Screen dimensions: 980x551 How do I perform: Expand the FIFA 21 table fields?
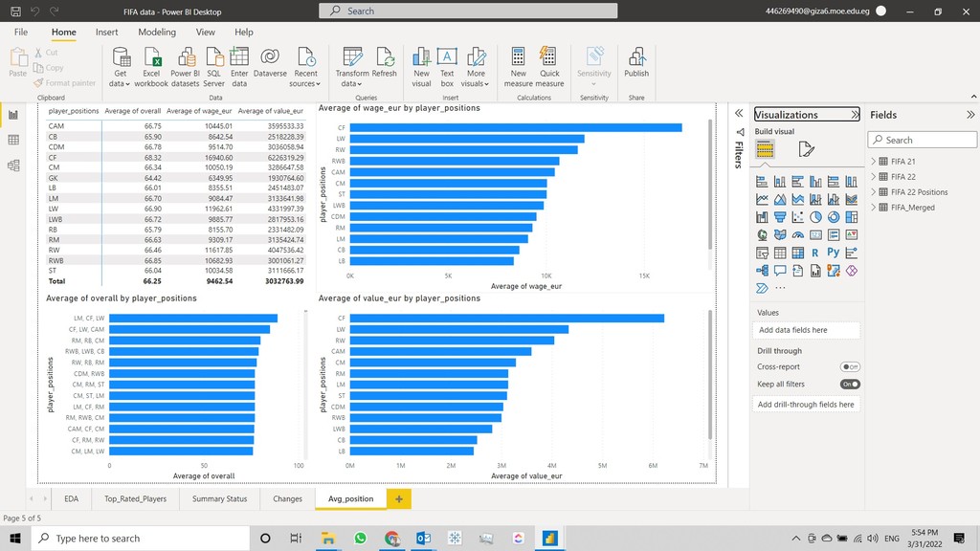point(874,161)
